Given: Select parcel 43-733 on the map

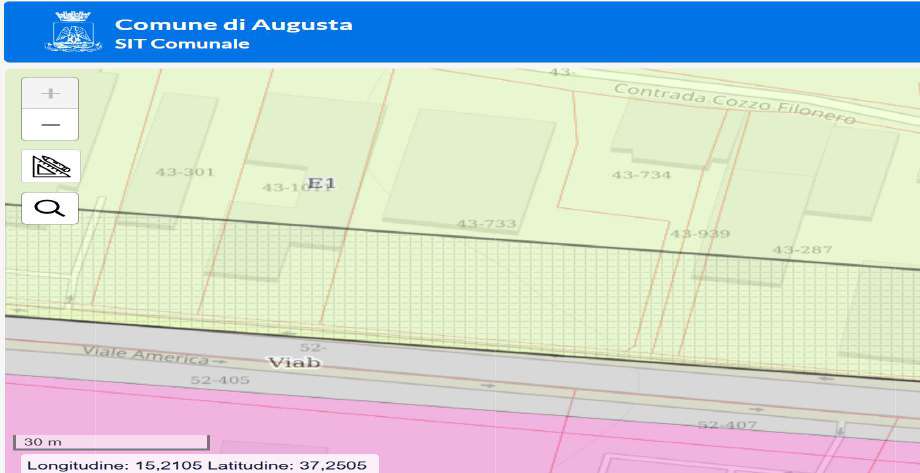Looking at the screenshot, I should coord(486,224).
